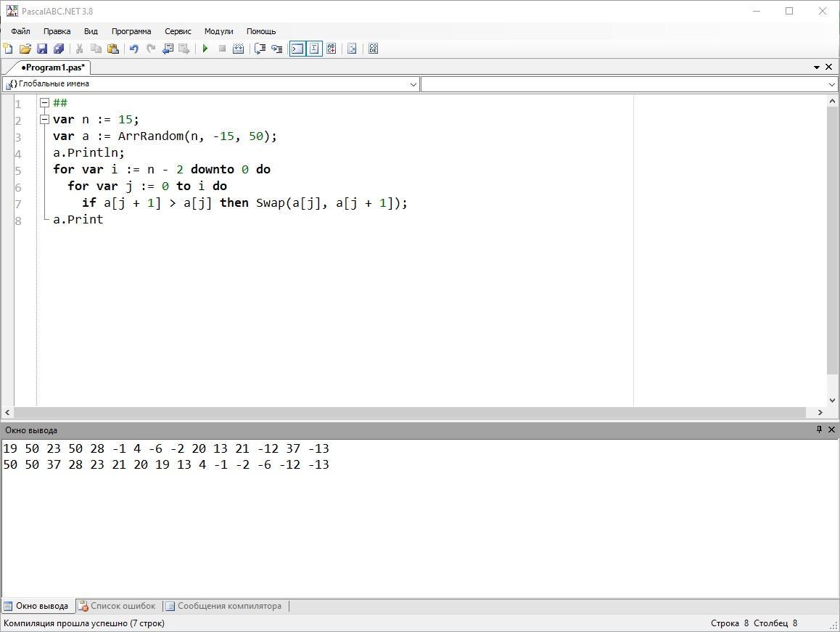
Task: Click the Строка 8 status indicator
Action: (729, 623)
